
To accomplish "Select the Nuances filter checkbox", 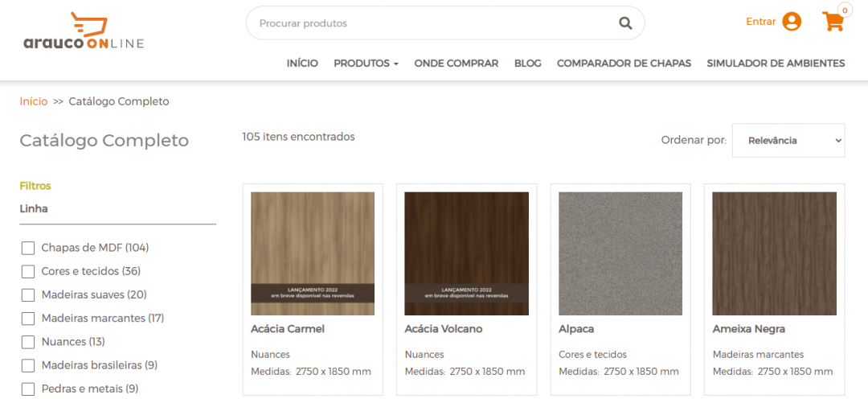I will pos(28,342).
